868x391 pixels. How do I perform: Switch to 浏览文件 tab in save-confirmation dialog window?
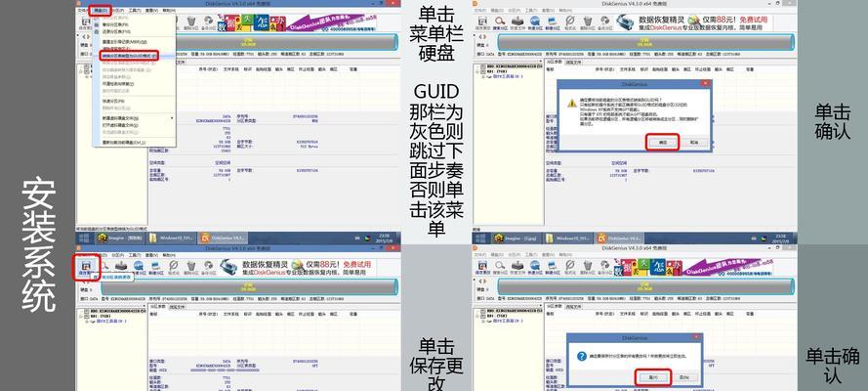pos(573,307)
